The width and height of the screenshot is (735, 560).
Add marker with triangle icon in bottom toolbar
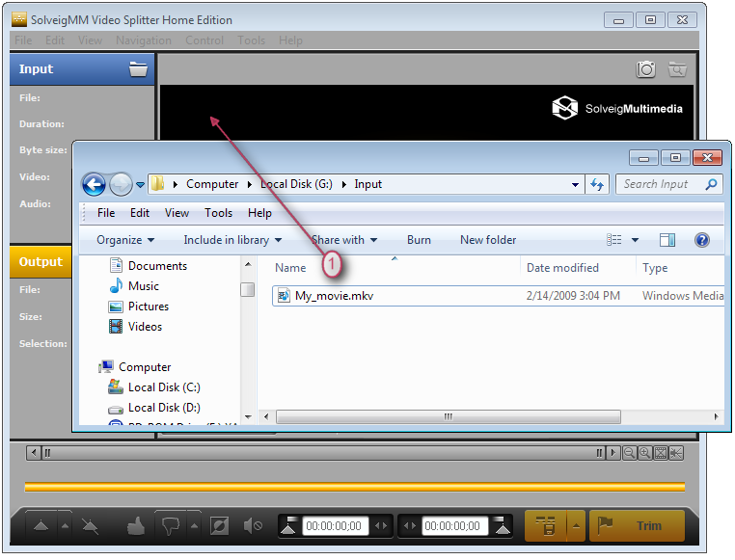pos(41,526)
